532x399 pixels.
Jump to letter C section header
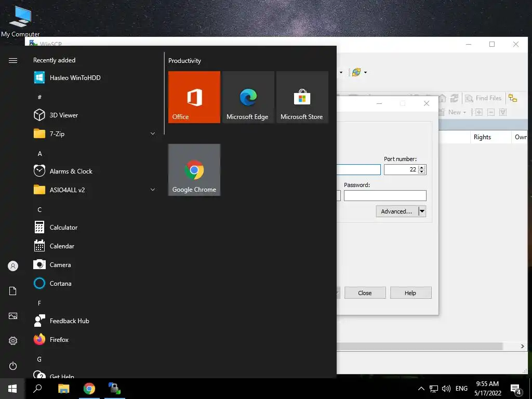(x=39, y=210)
